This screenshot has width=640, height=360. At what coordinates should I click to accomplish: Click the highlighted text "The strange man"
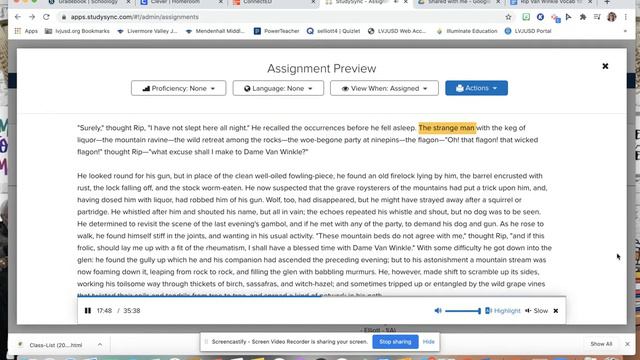click(447, 128)
